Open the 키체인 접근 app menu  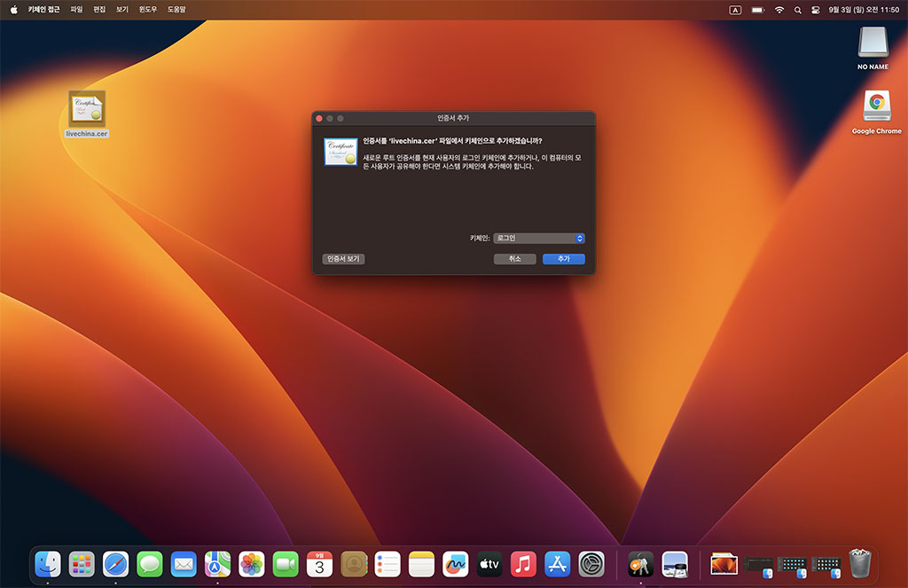pos(44,9)
